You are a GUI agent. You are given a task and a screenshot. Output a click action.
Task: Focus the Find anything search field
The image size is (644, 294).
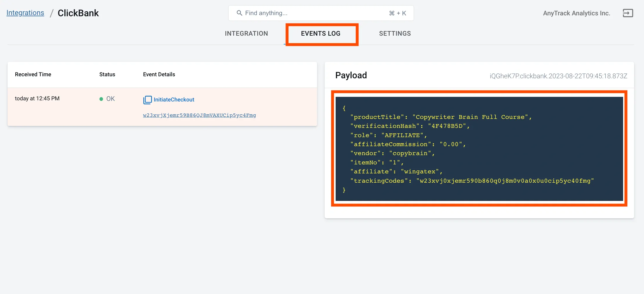pos(321,13)
